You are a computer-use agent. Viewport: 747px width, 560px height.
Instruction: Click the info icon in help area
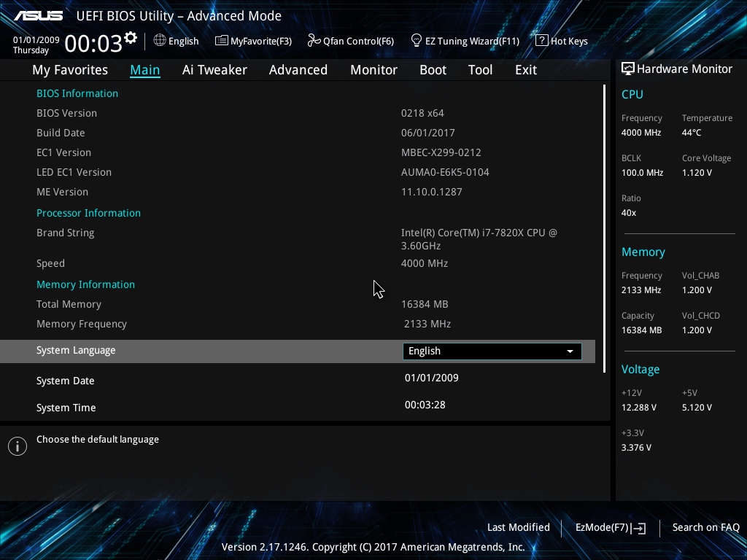click(18, 446)
